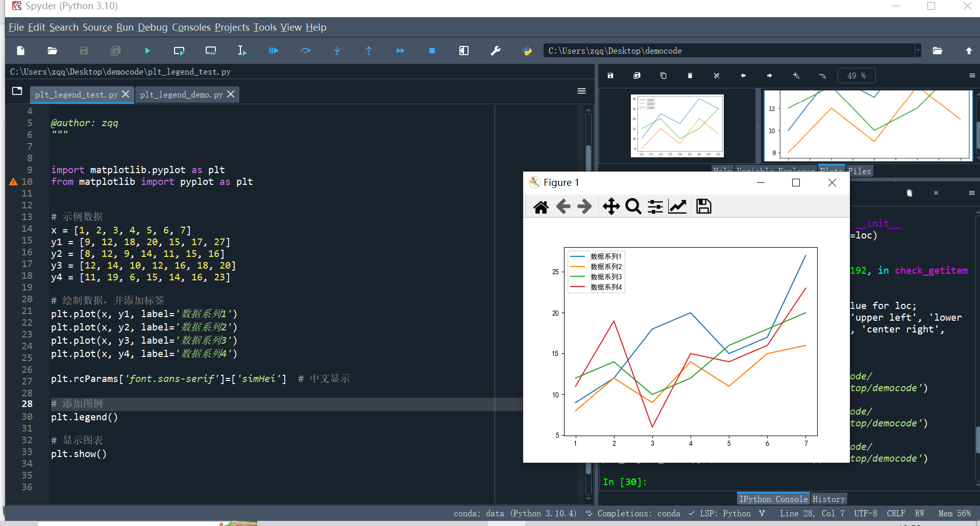Open PYTHONPATH manager icon
This screenshot has height=526, width=980.
(x=527, y=51)
